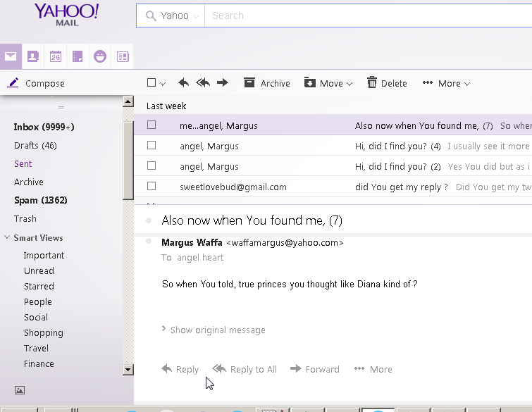Select the People smart view
The image size is (532, 412).
coord(38,302)
